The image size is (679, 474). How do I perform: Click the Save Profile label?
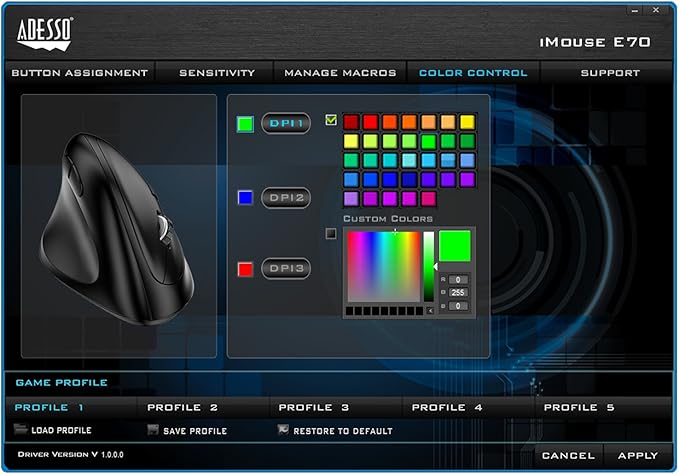pos(195,431)
